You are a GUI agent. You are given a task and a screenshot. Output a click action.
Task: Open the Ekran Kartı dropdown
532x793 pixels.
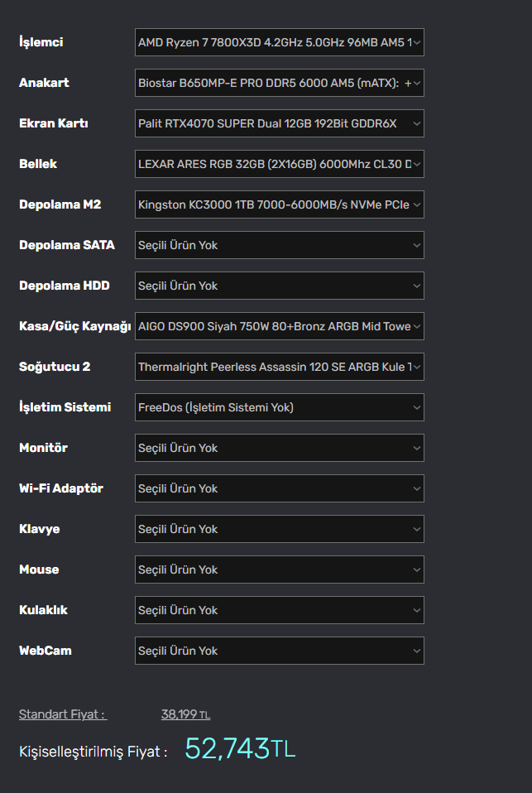[x=279, y=123]
